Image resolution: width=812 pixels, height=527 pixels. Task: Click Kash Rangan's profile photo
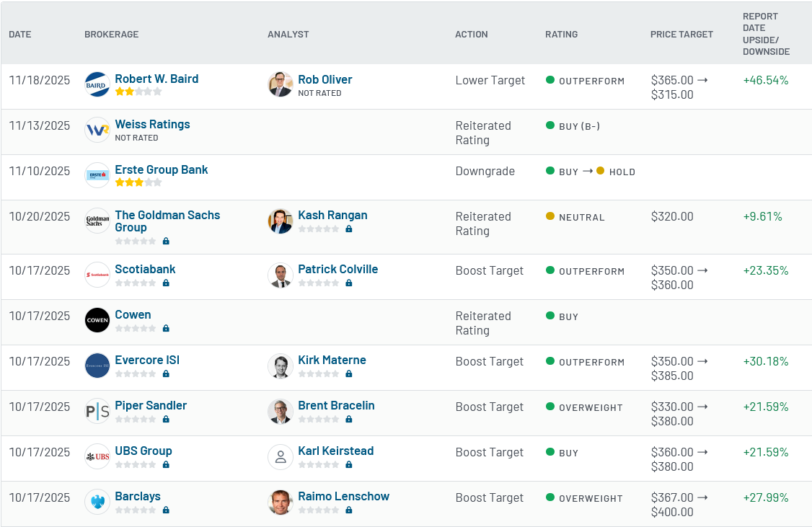280,221
